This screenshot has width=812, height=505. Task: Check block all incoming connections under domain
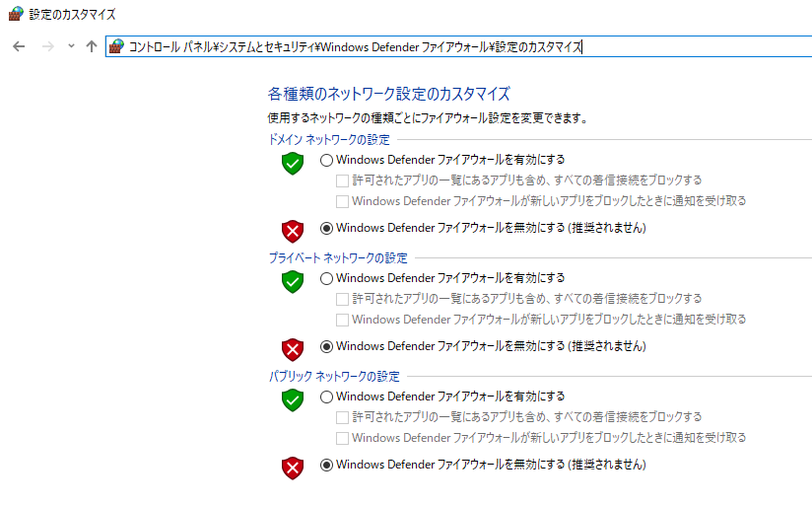click(x=342, y=180)
